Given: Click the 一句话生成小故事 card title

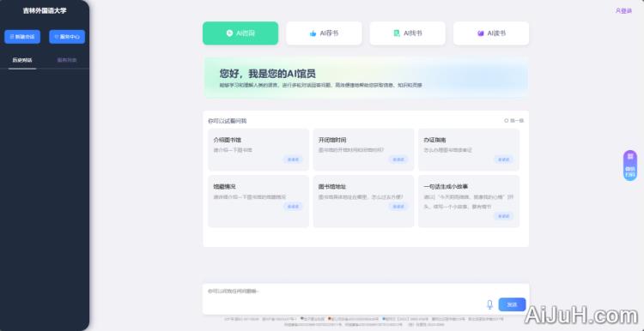Looking at the screenshot, I should click(446, 187).
